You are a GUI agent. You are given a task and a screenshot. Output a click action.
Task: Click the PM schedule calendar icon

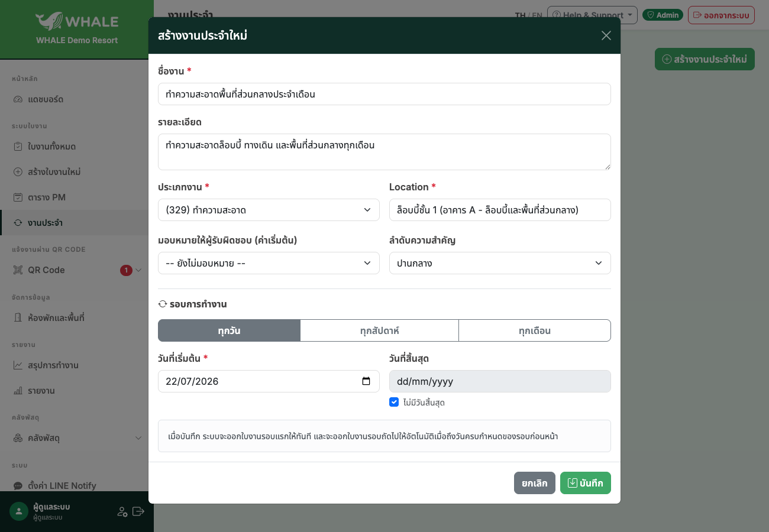(18, 197)
